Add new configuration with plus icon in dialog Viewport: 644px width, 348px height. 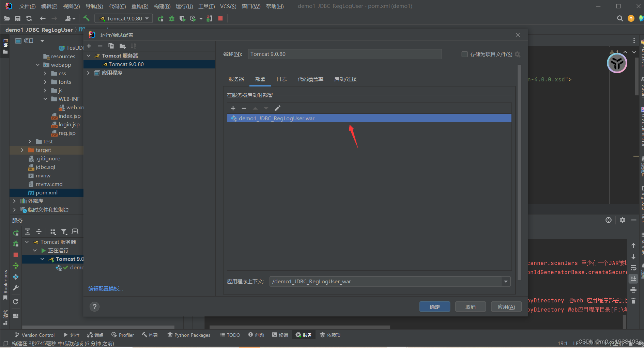(x=89, y=46)
